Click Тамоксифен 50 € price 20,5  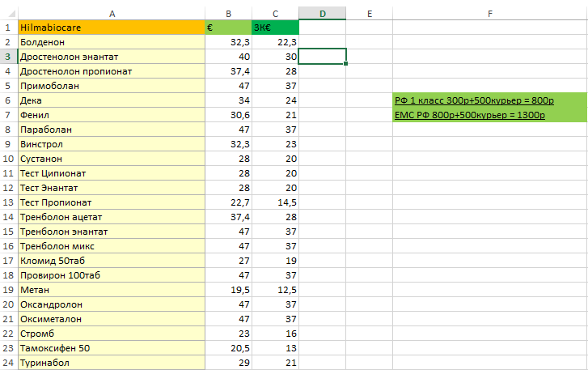tap(228, 349)
